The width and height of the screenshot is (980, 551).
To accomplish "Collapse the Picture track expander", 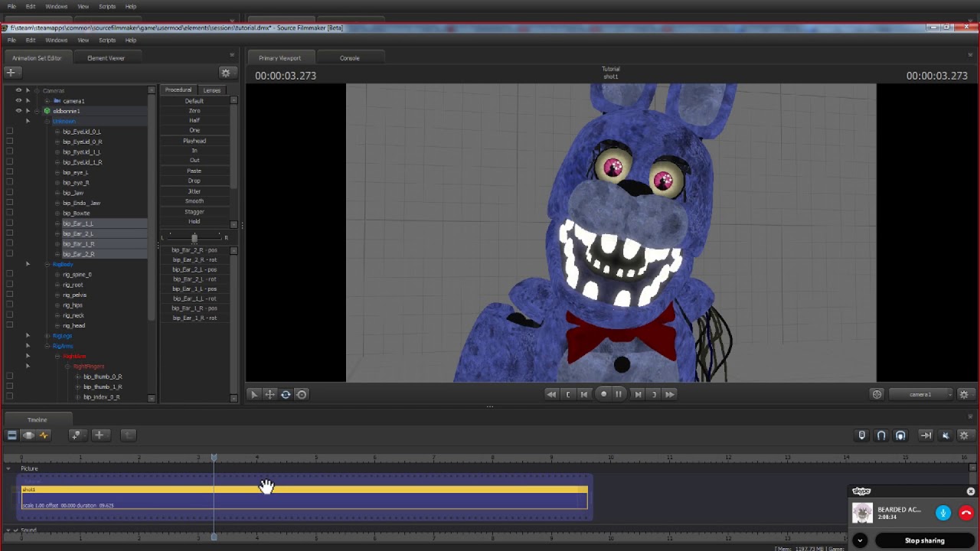I will click(x=8, y=468).
